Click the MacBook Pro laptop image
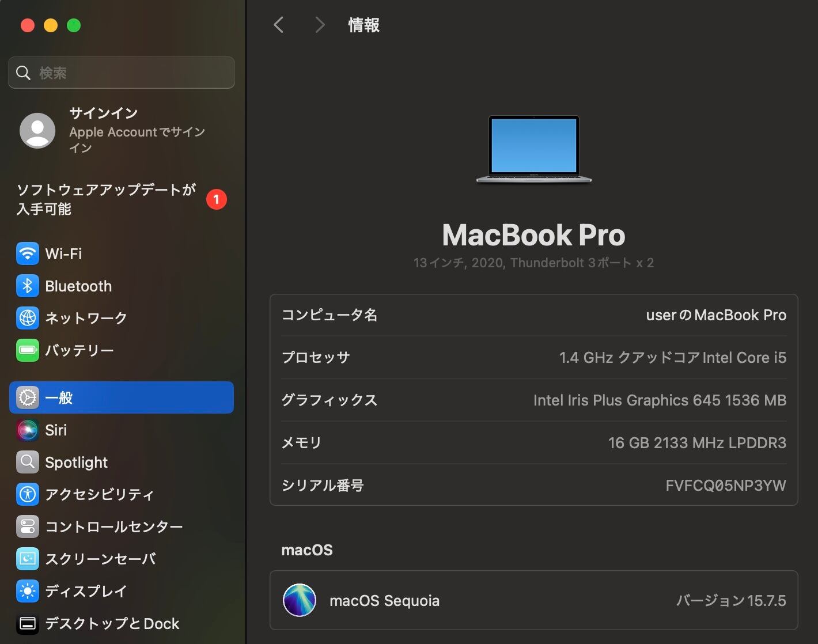Image resolution: width=818 pixels, height=644 pixels. [x=534, y=150]
